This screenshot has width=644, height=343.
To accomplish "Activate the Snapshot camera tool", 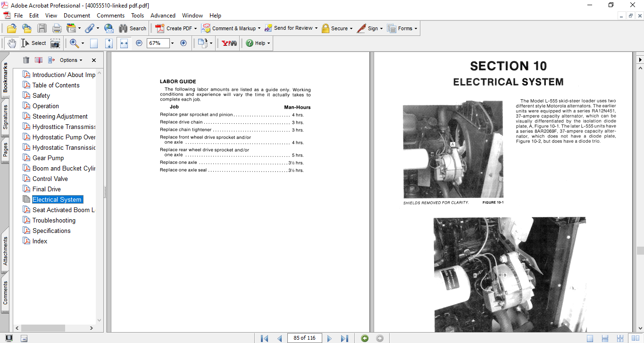I will pos(55,43).
